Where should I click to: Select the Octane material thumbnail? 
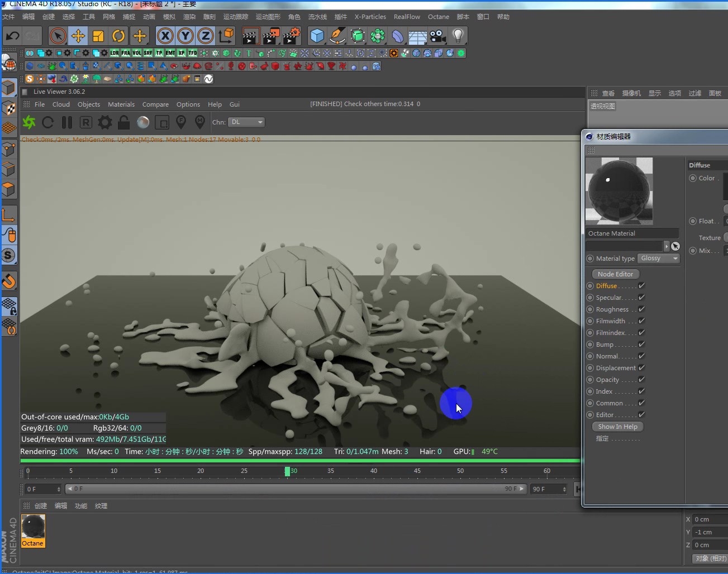pos(33,527)
